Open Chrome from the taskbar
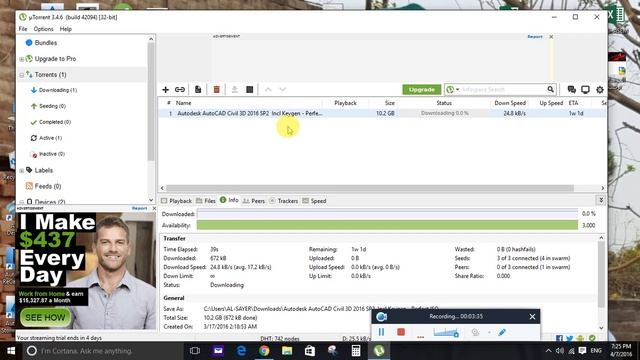The width and height of the screenshot is (640, 360). click(x=264, y=351)
